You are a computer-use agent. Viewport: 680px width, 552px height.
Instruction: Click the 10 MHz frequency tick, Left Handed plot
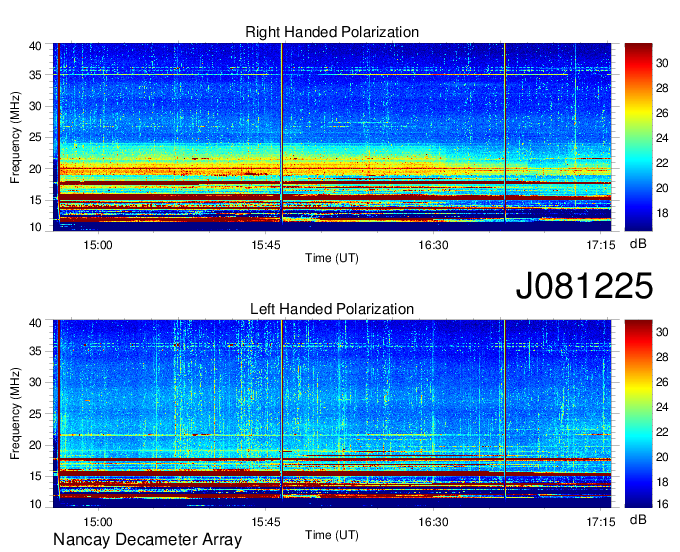[35, 504]
